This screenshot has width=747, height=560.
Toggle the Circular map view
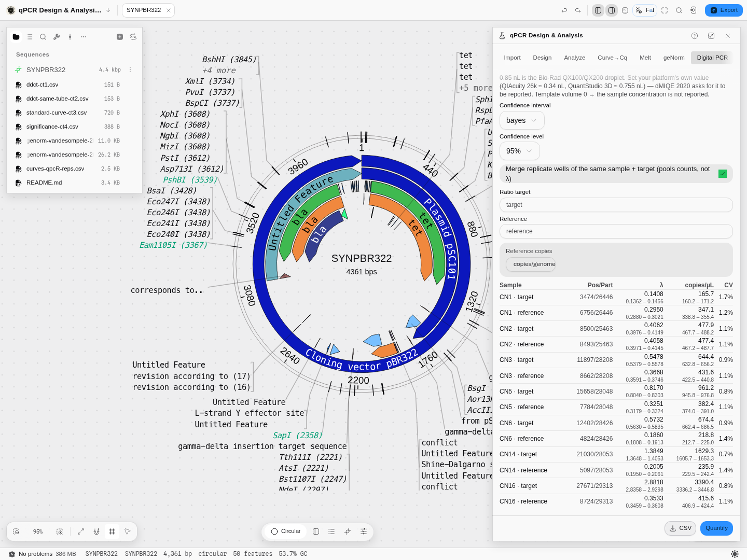pyautogui.click(x=286, y=531)
